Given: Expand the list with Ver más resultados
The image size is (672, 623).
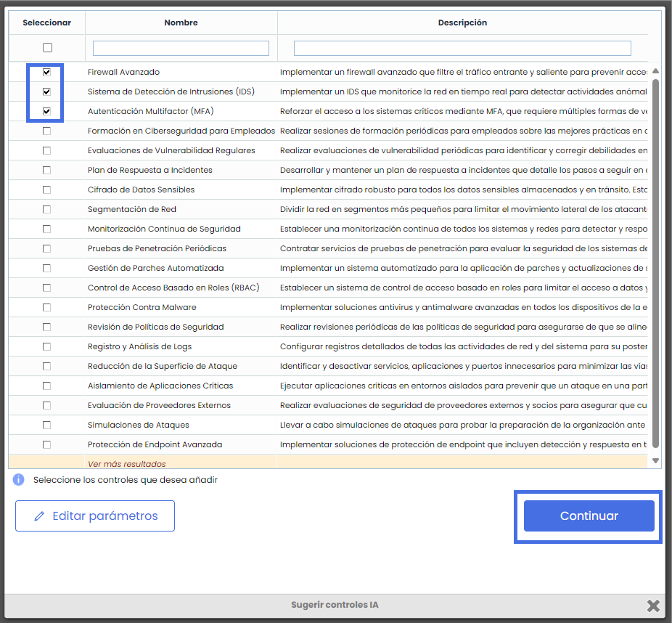Looking at the screenshot, I should [126, 464].
